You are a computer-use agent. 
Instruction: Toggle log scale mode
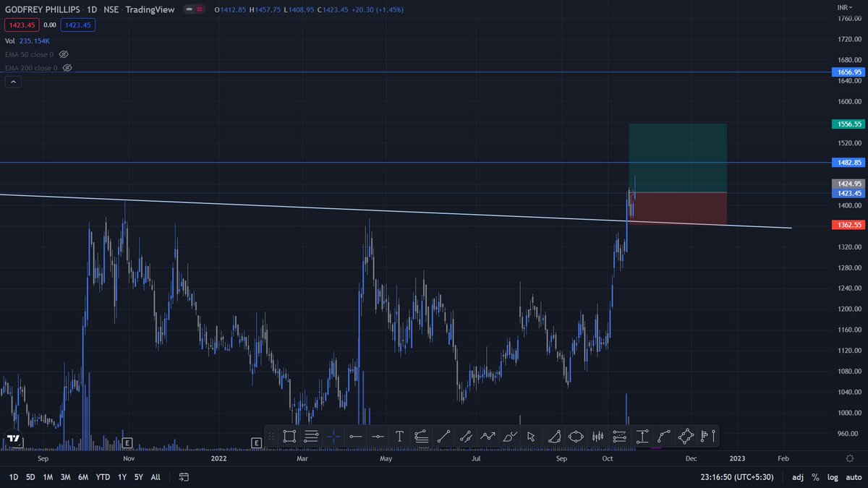pos(832,477)
